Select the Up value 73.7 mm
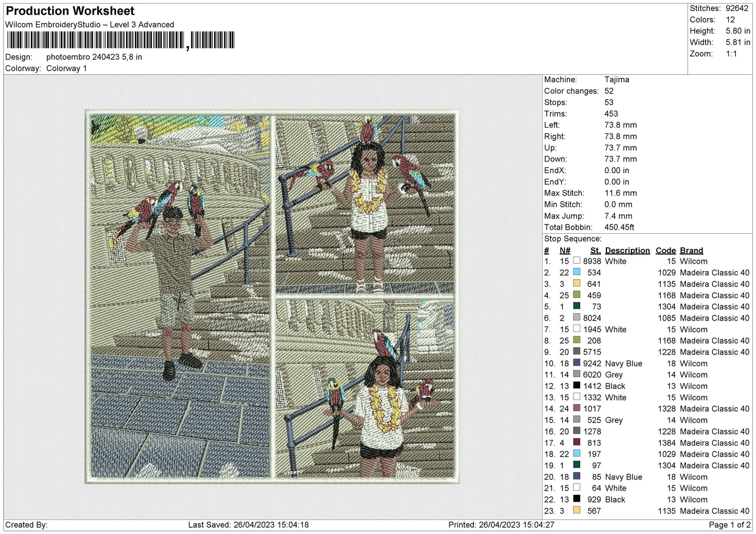 [x=620, y=147]
